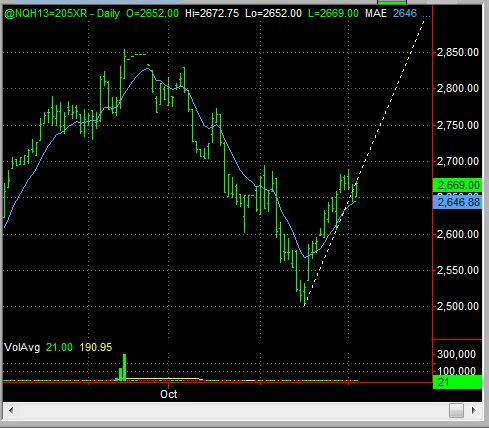
Task: Click the ellipsis at end of status line
Action: tap(426, 16)
